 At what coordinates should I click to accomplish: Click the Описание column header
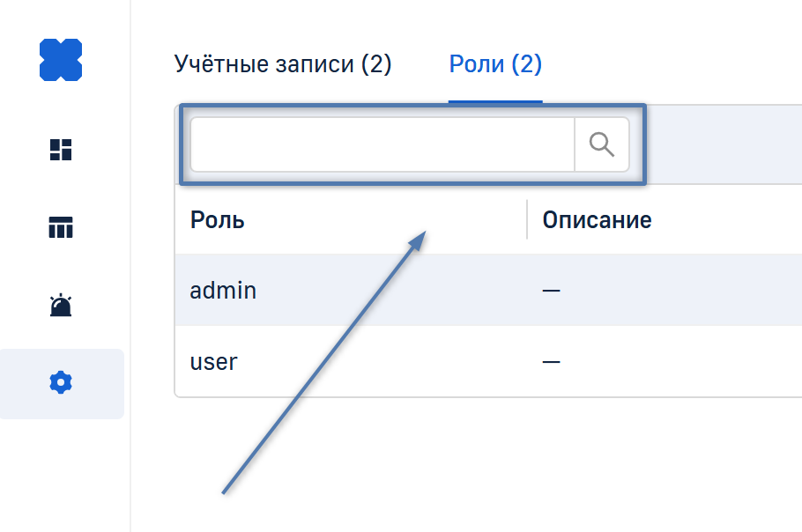[597, 219]
